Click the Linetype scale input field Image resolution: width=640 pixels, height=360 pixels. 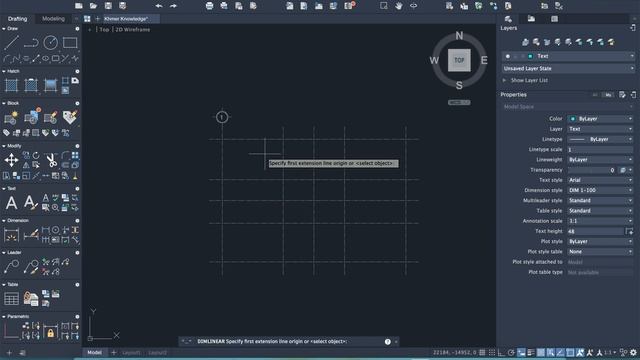tap(600, 149)
